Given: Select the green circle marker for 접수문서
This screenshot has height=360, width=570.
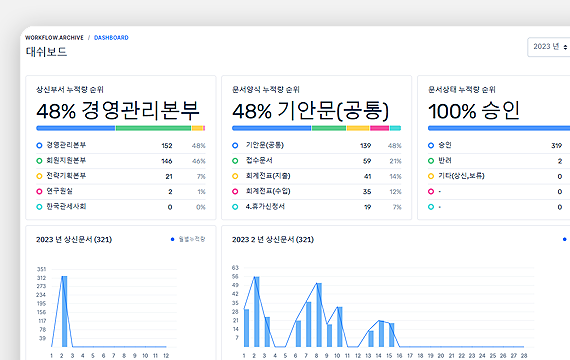Looking at the screenshot, I should coord(235,161).
